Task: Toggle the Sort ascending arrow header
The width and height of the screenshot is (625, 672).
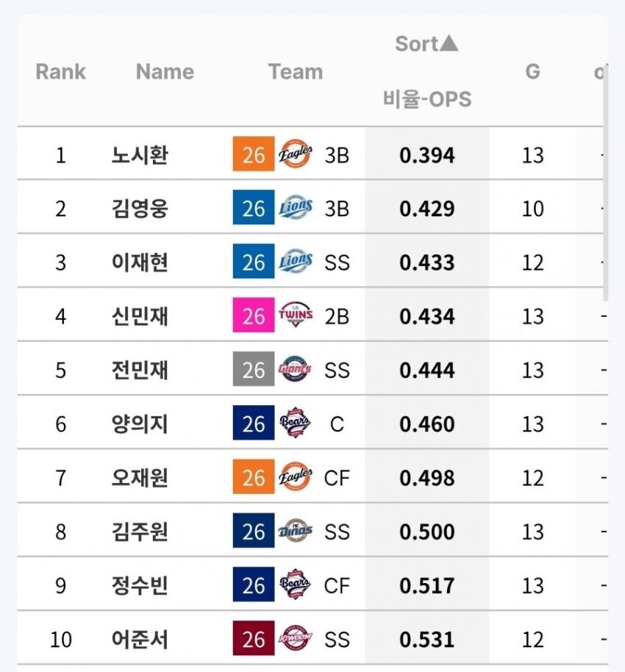Action: pos(426,44)
